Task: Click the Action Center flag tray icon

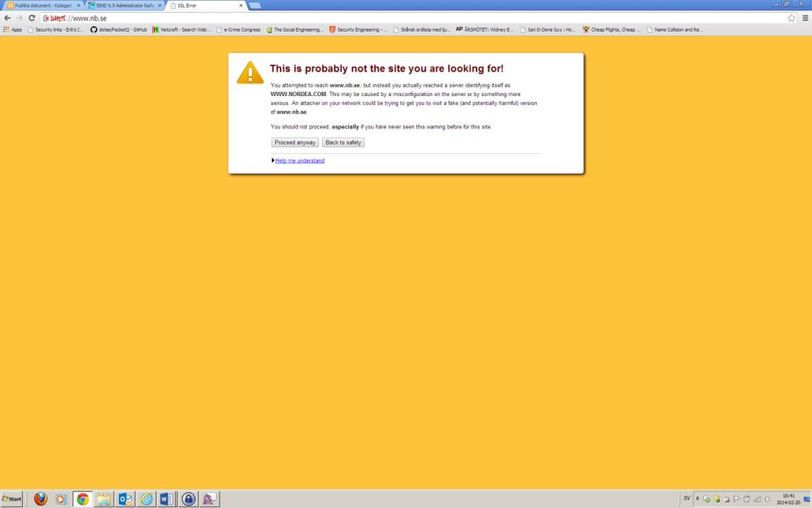Action: [x=737, y=499]
